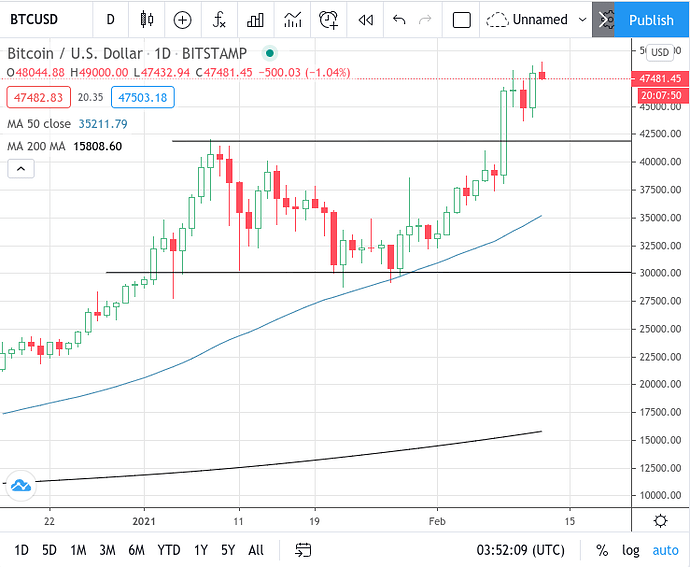
Task: Redo the last chart action
Action: (x=425, y=20)
